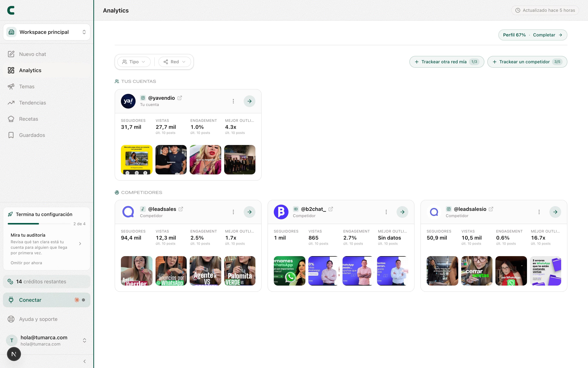Click Trackear otra red mía button
Screen dimensions: 588x368
[447, 62]
